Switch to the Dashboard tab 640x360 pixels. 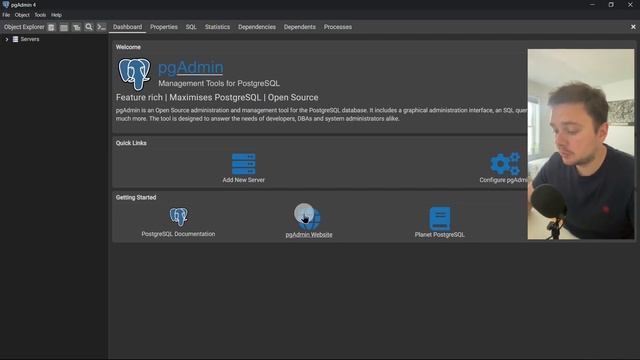(127, 27)
